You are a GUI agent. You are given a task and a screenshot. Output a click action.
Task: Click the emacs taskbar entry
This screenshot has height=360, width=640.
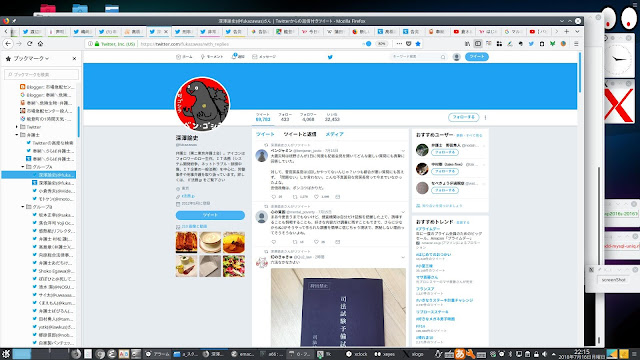(243, 354)
